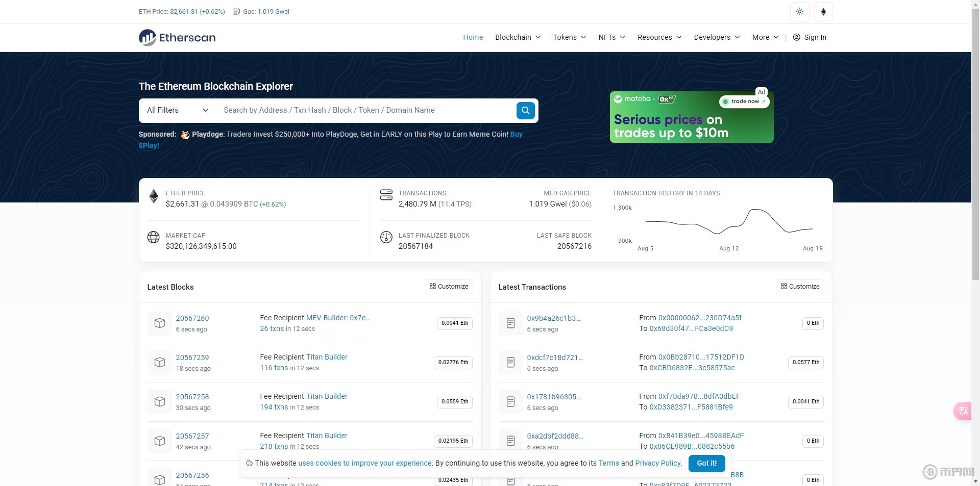Screen dimensions: 980x486
Task: Open the NFTs menu
Action: click(611, 37)
